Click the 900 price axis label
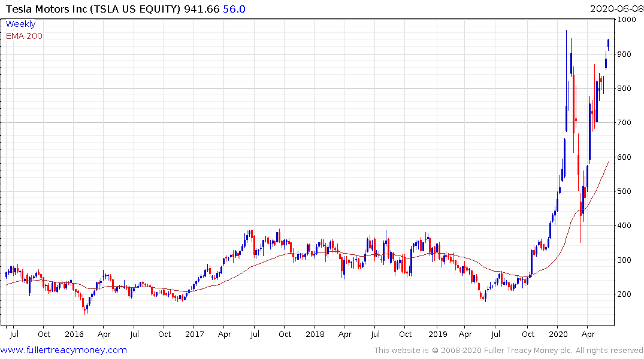 (624, 54)
